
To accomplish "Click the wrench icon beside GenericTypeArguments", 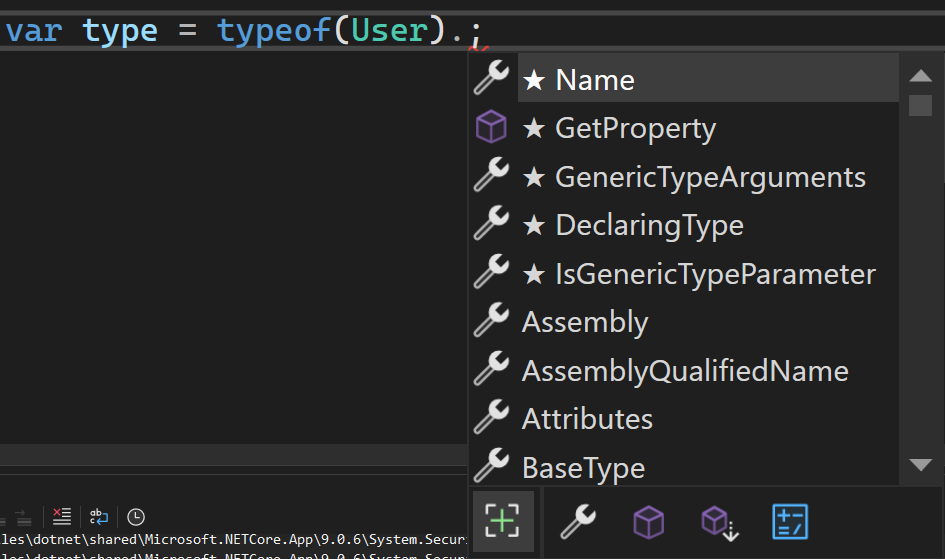I will point(492,175).
